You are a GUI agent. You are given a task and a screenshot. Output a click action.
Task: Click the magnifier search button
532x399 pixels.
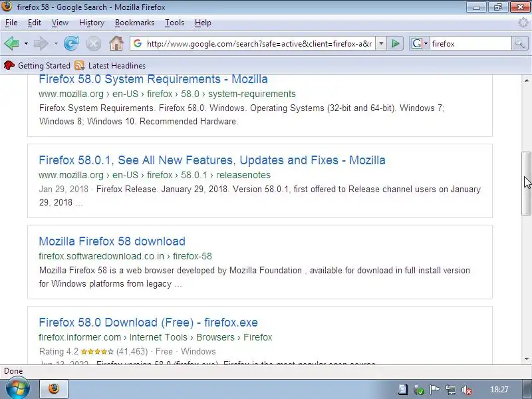pyautogui.click(x=519, y=43)
